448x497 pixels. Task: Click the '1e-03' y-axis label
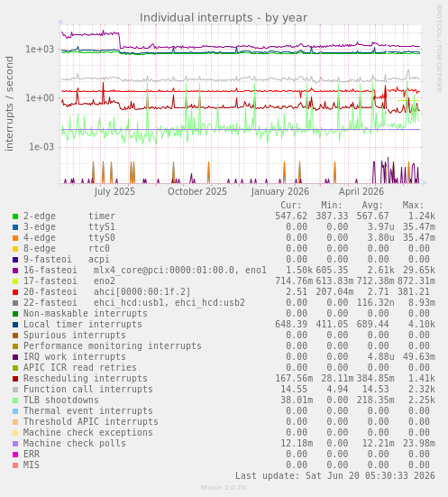click(x=41, y=147)
